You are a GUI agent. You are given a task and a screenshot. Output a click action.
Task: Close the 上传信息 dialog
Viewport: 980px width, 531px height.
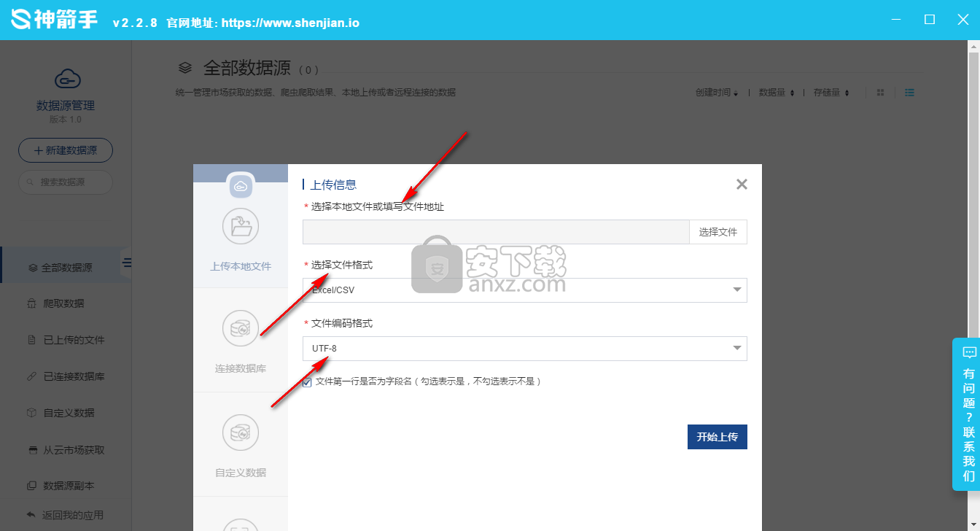[742, 185]
